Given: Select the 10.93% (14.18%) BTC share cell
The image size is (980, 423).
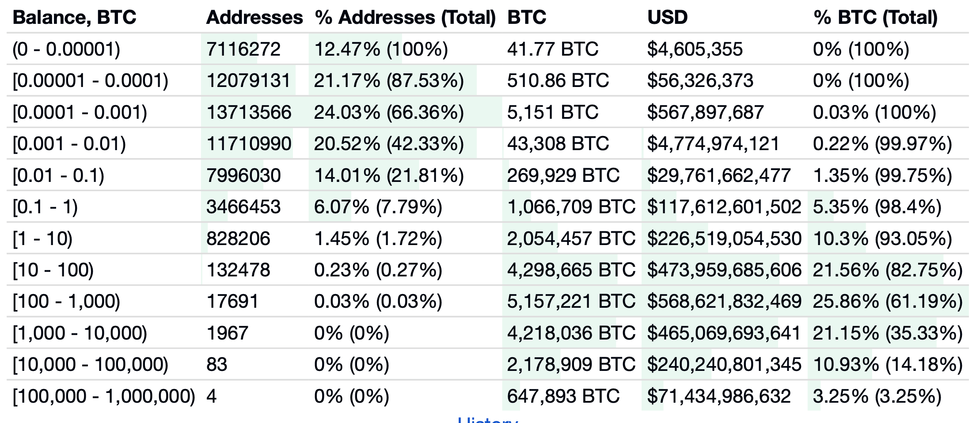Looking at the screenshot, I should (x=887, y=365).
